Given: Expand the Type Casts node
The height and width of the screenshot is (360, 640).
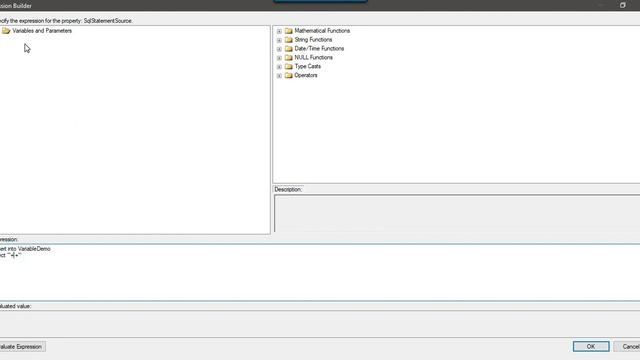Looking at the screenshot, I should pyautogui.click(x=279, y=67).
